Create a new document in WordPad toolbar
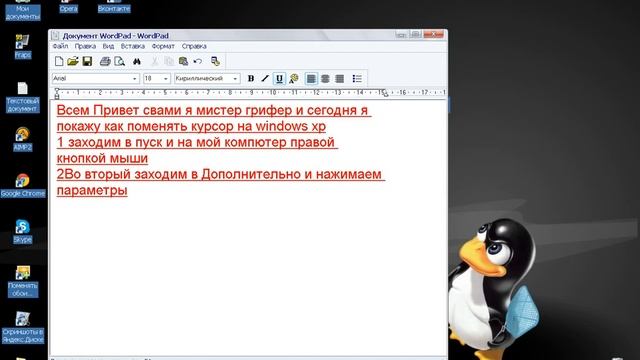640x360 pixels. pos(59,61)
